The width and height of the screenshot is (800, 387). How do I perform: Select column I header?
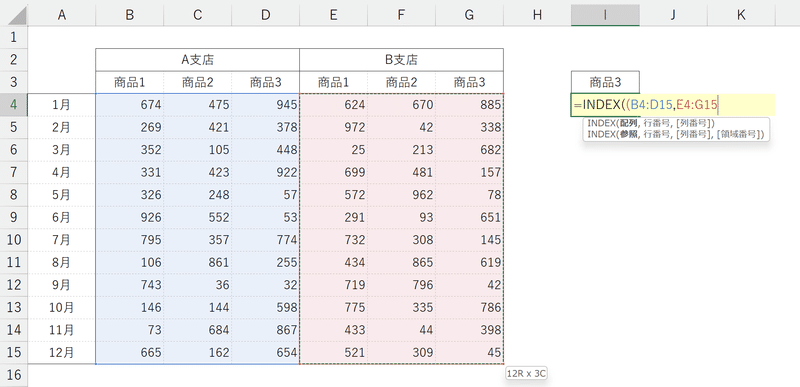(x=605, y=15)
